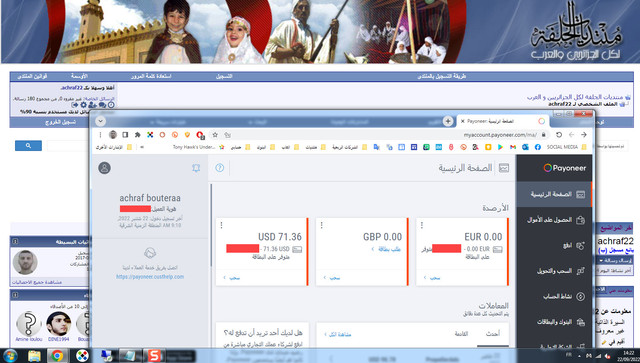This screenshot has height=363, width=640.
Task: Switch to the 'القادمة' transactions tab
Action: coord(461,334)
